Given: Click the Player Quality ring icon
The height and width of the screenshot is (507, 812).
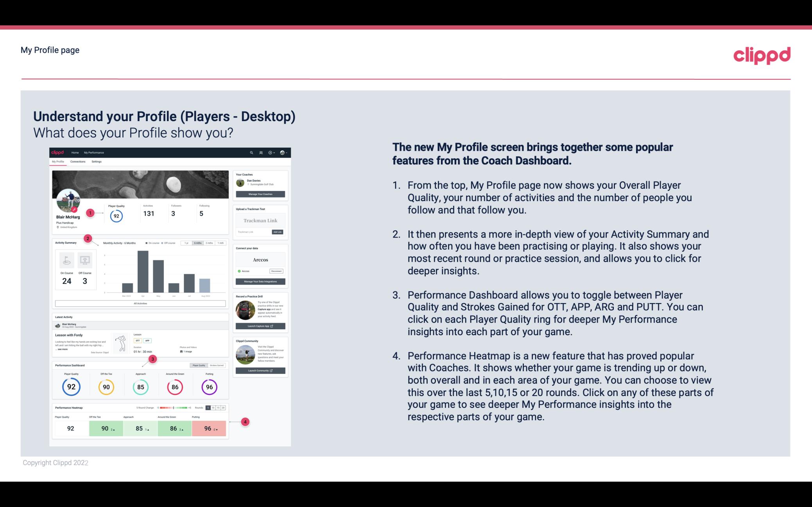Looking at the screenshot, I should (x=71, y=386).
